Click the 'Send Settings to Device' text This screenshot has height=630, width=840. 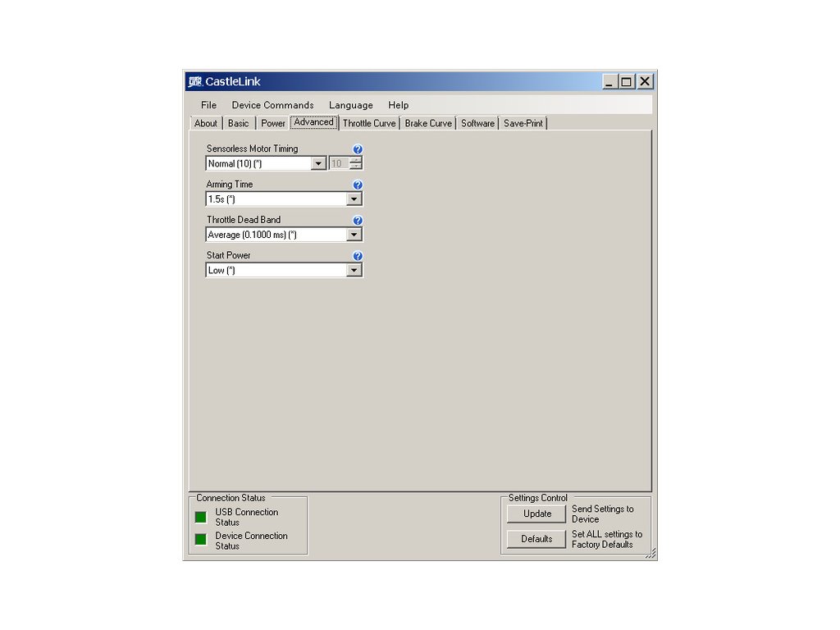tap(603, 514)
